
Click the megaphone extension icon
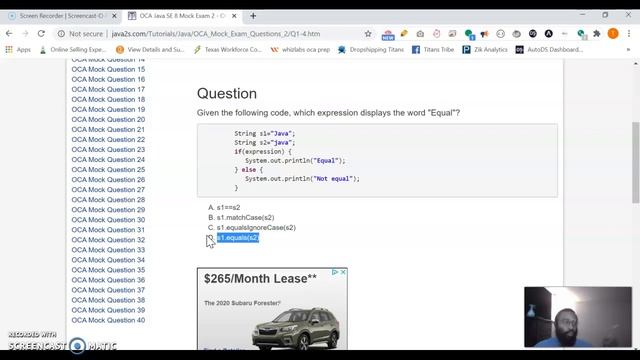(484, 34)
